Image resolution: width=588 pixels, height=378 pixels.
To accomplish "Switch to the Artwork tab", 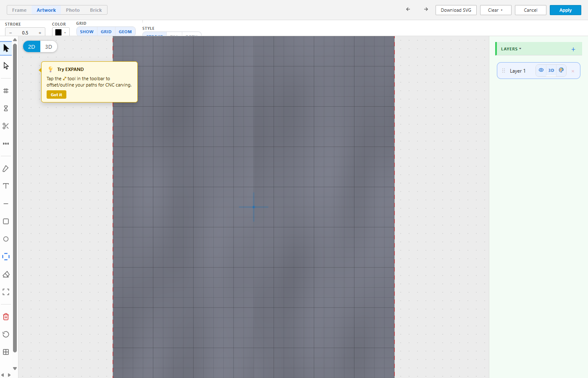I will click(46, 10).
